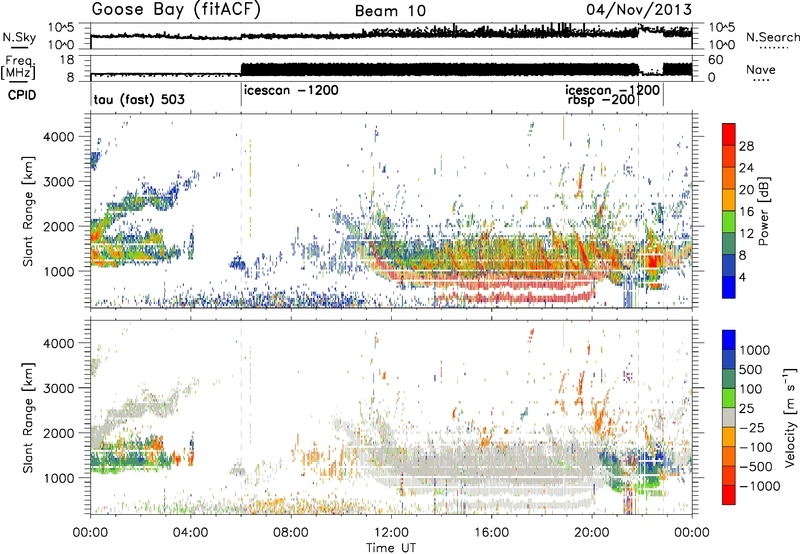Click the '-1000' label on the velocity colorbar
The height and width of the screenshot is (554, 800).
point(760,486)
